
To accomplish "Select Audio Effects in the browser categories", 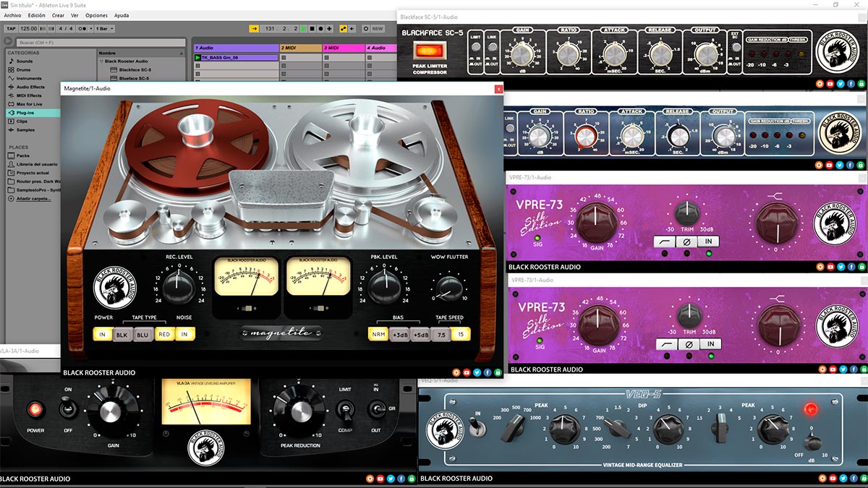I will point(30,87).
